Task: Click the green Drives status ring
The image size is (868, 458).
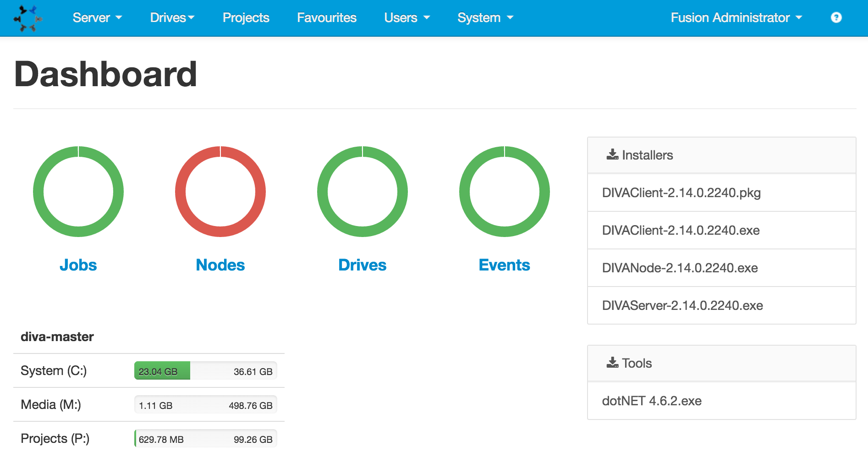Action: pyautogui.click(x=363, y=192)
